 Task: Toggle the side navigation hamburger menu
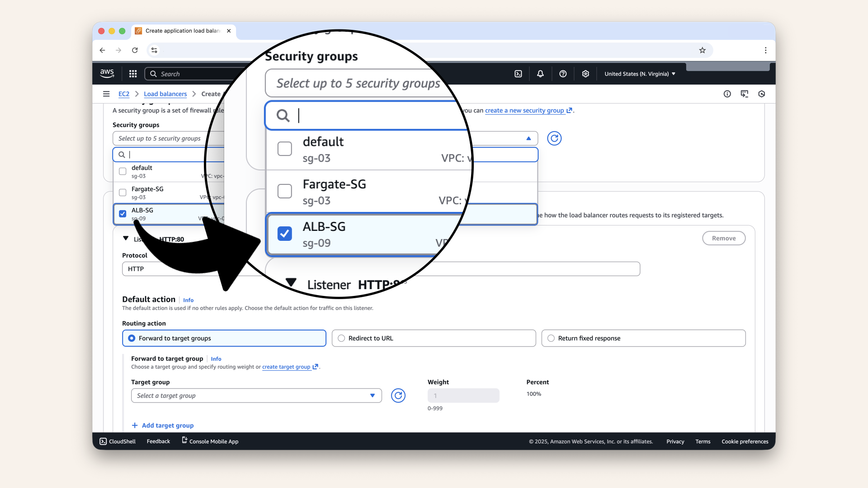tap(106, 94)
